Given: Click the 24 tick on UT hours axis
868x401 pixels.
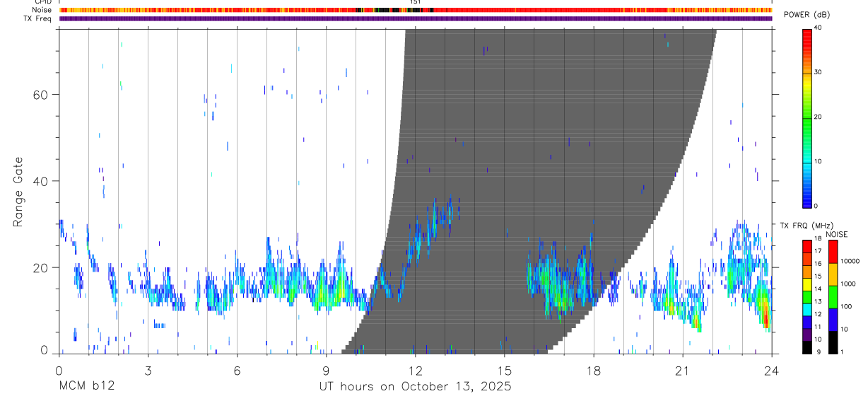Looking at the screenshot, I should coord(771,371).
